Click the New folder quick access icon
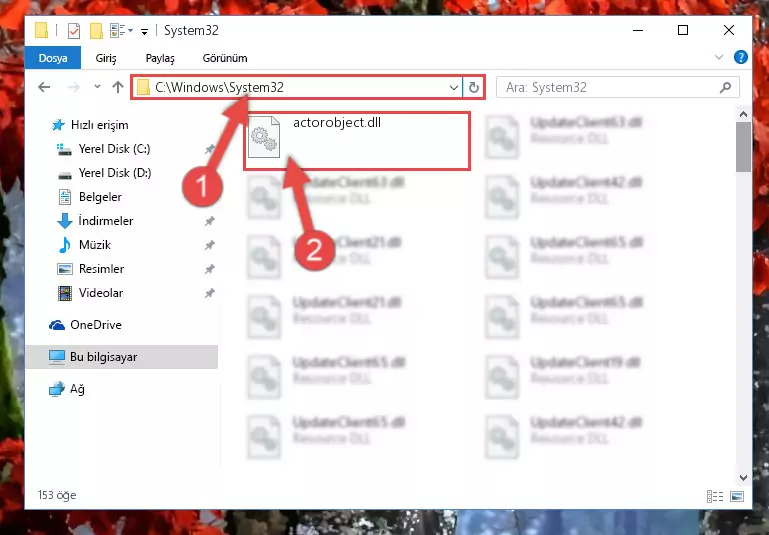 (96, 31)
